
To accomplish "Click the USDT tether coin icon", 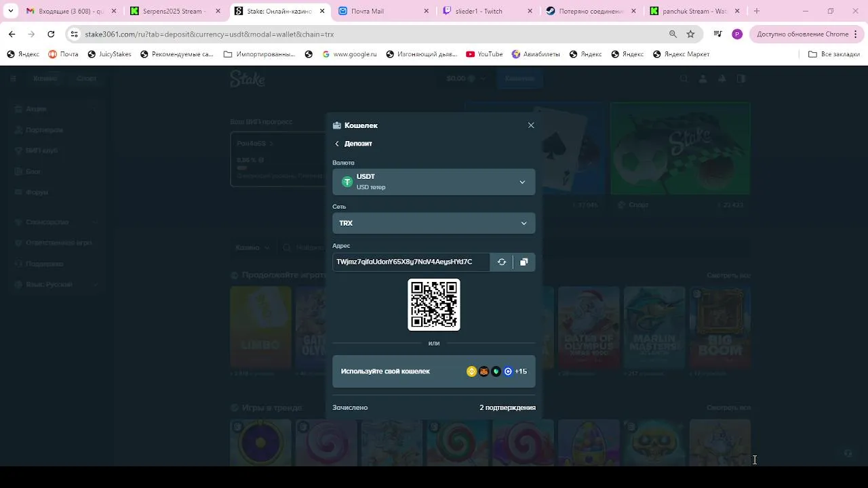I will [x=347, y=182].
